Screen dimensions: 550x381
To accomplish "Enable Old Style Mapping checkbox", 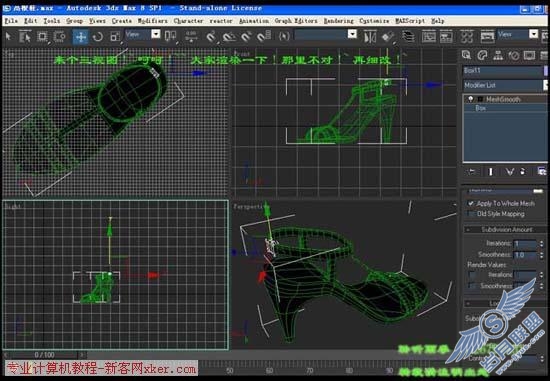I will [471, 214].
